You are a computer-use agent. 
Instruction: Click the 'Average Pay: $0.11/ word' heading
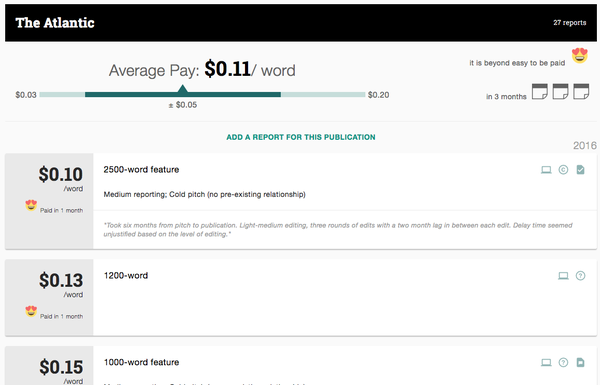pos(202,70)
